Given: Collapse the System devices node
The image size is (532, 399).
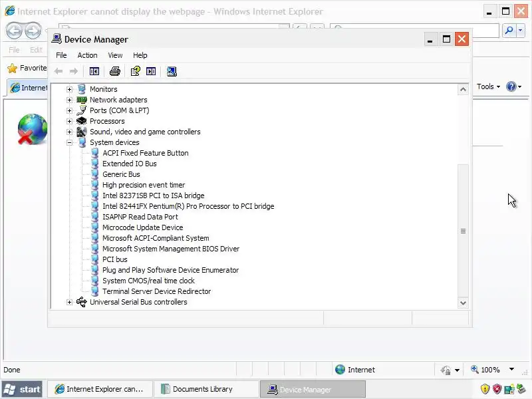Looking at the screenshot, I should [69, 142].
